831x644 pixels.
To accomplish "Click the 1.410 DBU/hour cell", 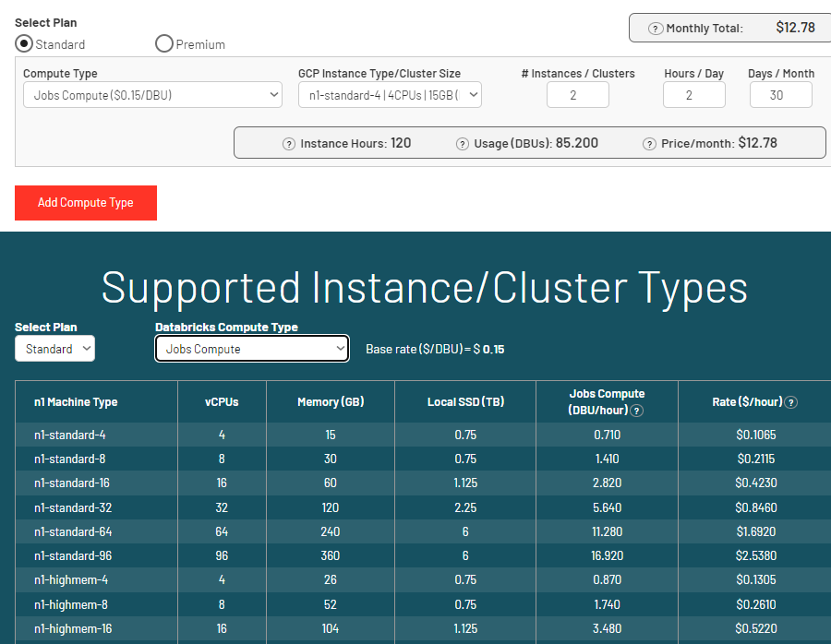I will click(x=607, y=459).
